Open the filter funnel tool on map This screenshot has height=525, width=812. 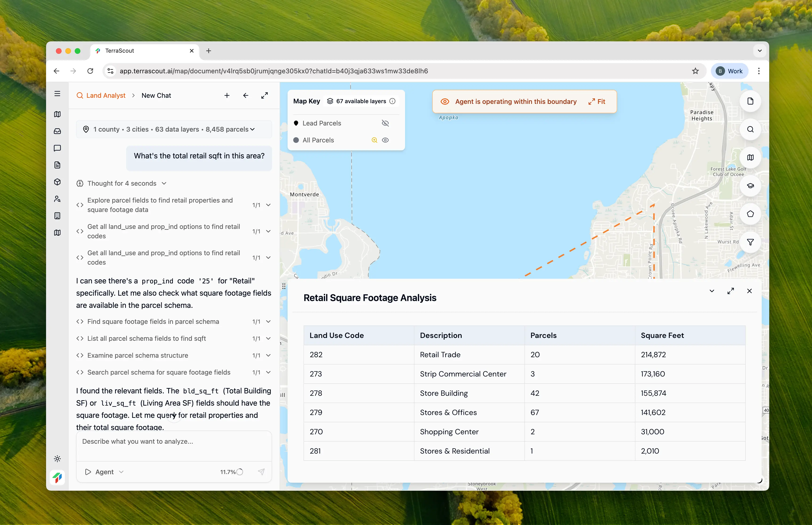coord(750,242)
